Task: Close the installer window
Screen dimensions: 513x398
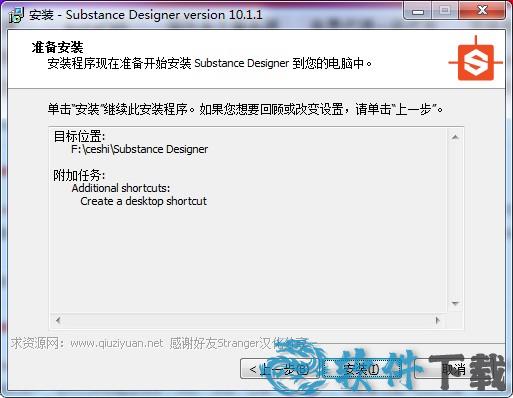Action: tap(482, 11)
